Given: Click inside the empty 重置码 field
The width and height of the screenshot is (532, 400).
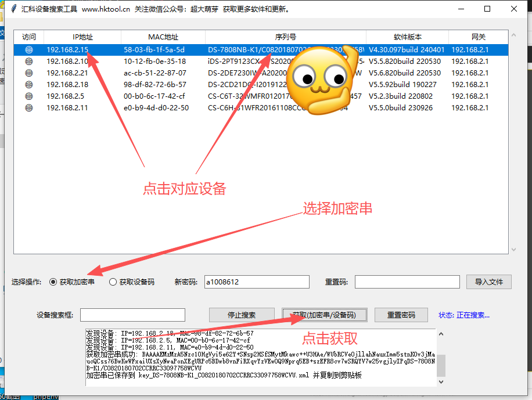Looking at the screenshot, I should pyautogui.click(x=407, y=282).
